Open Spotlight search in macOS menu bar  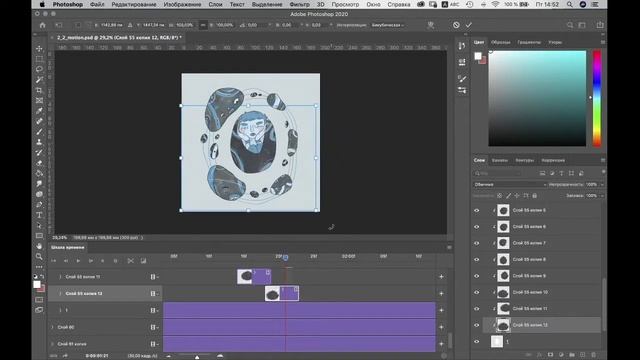pyautogui.click(x=569, y=4)
